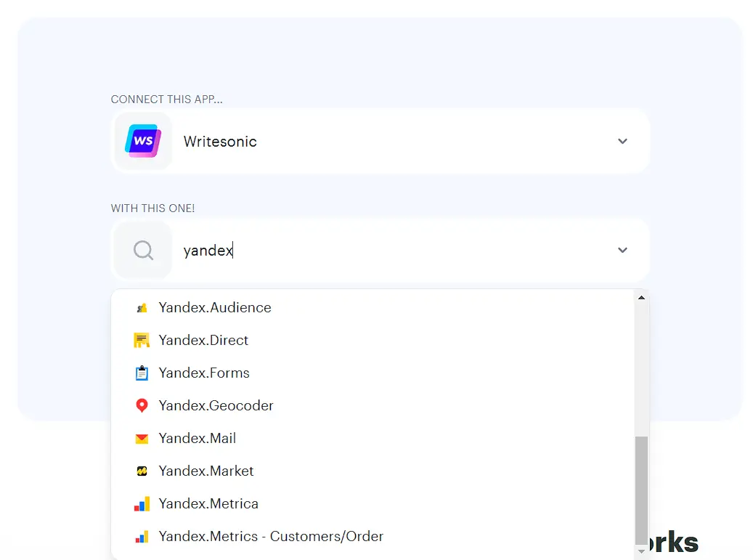The width and height of the screenshot is (753, 560).
Task: Click the Writesonic app logo icon
Action: coord(143,141)
